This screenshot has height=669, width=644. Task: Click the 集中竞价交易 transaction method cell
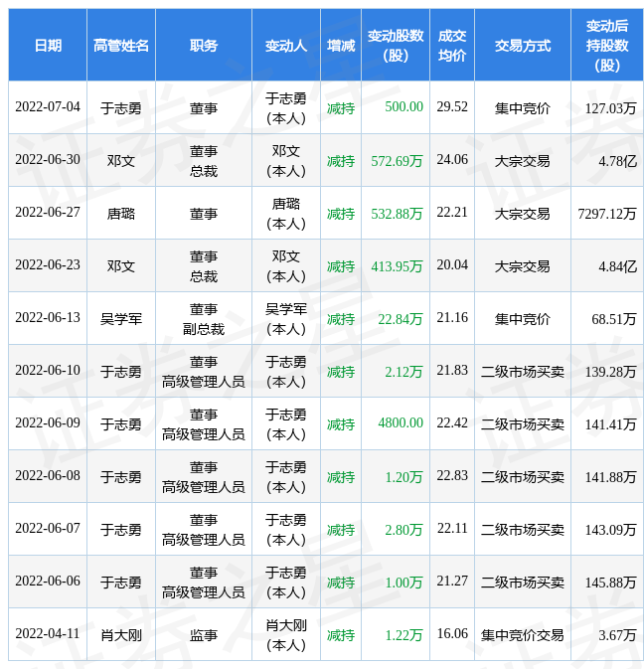[523, 635]
